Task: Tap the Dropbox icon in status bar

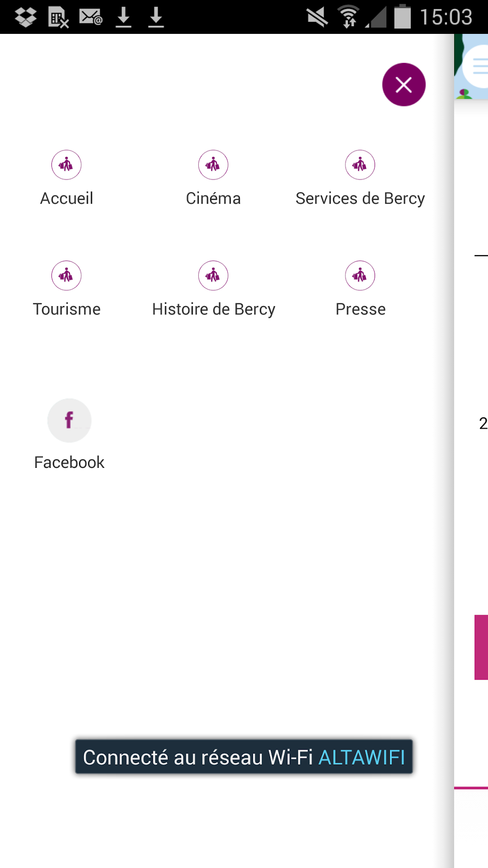Action: [26, 17]
